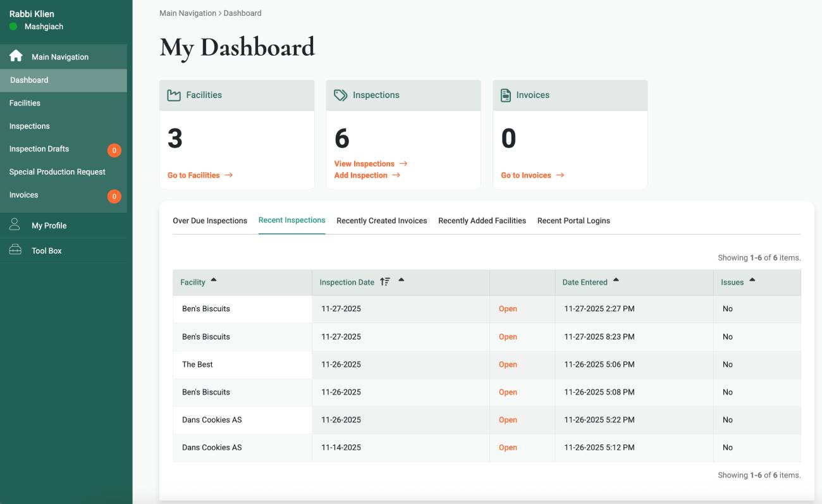Click the tag icon on the Inspections card
Screen dimensions: 822x504
[x=340, y=94]
